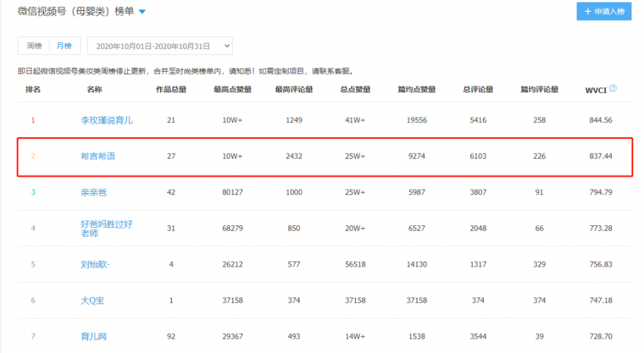Click the WVCI column header

[595, 90]
